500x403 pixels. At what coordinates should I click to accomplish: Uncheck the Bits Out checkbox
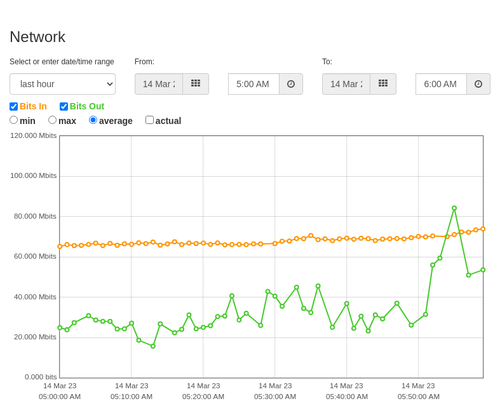[x=64, y=106]
